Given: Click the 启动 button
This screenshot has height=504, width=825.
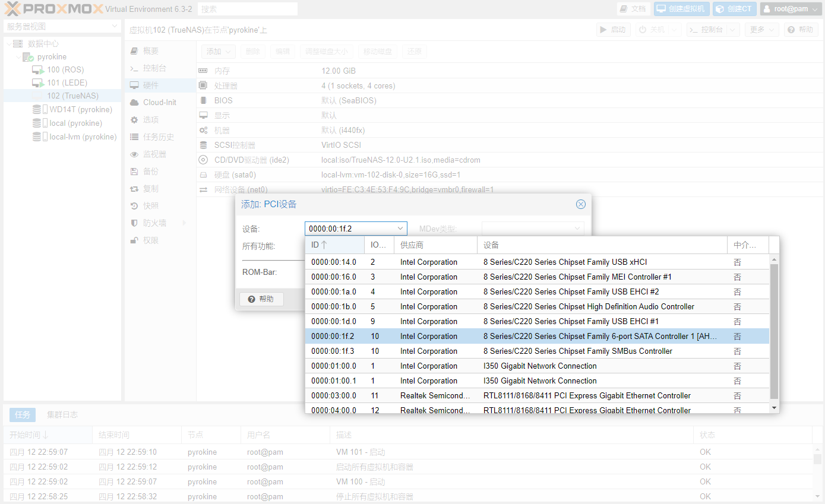Looking at the screenshot, I should (614, 30).
